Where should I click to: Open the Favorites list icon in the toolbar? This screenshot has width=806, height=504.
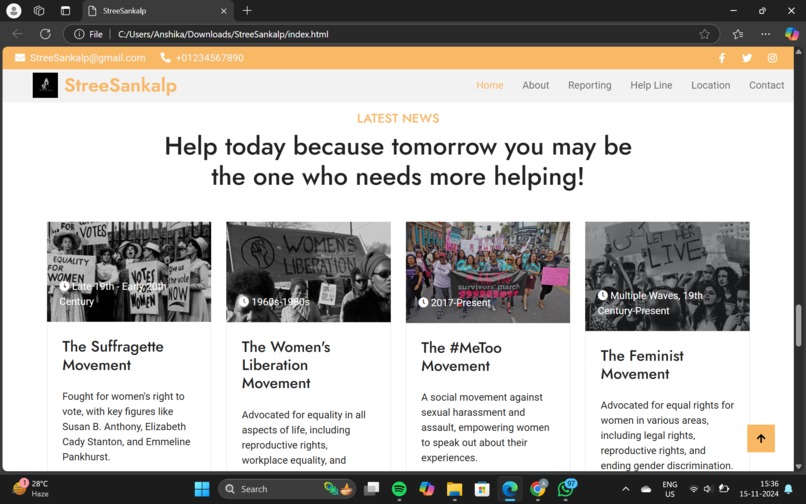tap(738, 34)
